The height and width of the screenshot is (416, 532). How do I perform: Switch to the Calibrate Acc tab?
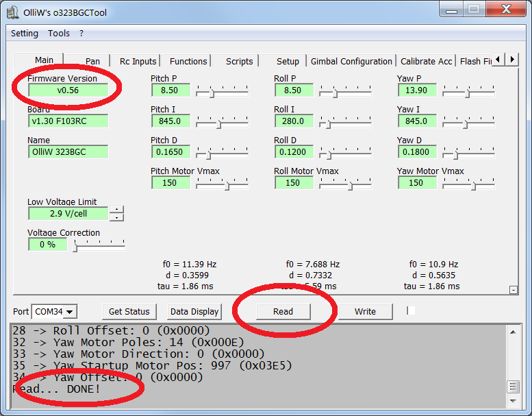(426, 61)
